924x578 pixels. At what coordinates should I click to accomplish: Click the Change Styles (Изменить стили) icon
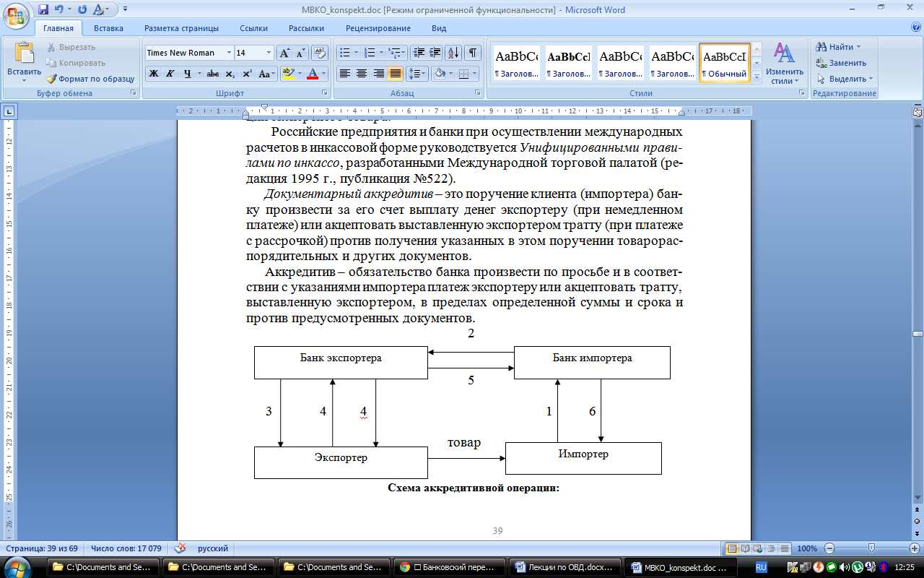(x=784, y=52)
